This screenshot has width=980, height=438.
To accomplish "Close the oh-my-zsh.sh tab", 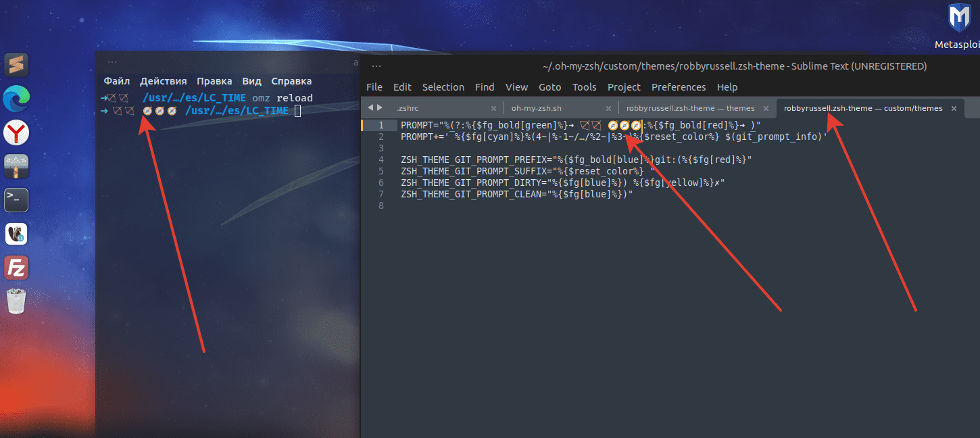I will (608, 108).
